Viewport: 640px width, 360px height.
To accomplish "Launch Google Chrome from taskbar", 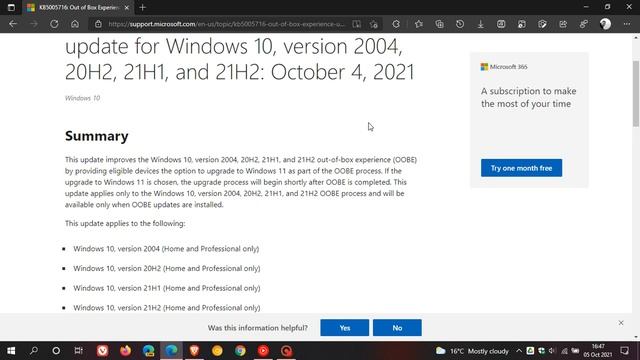I will [240, 351].
